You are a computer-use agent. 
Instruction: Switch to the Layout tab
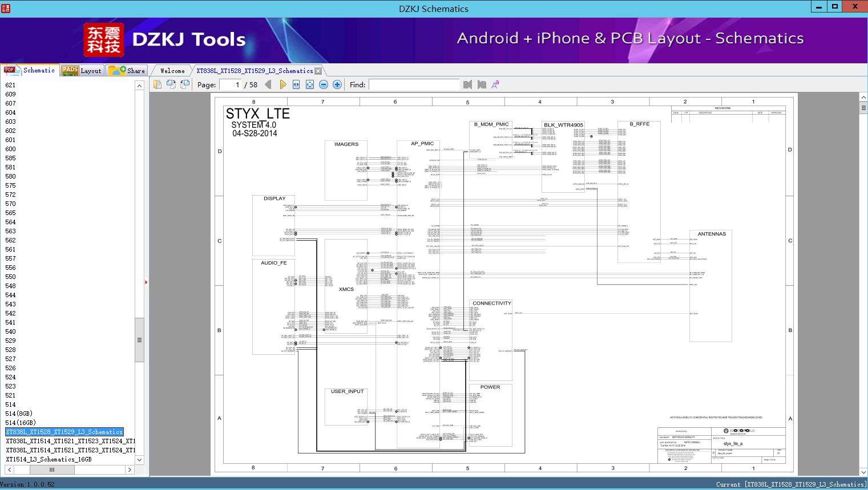(82, 71)
